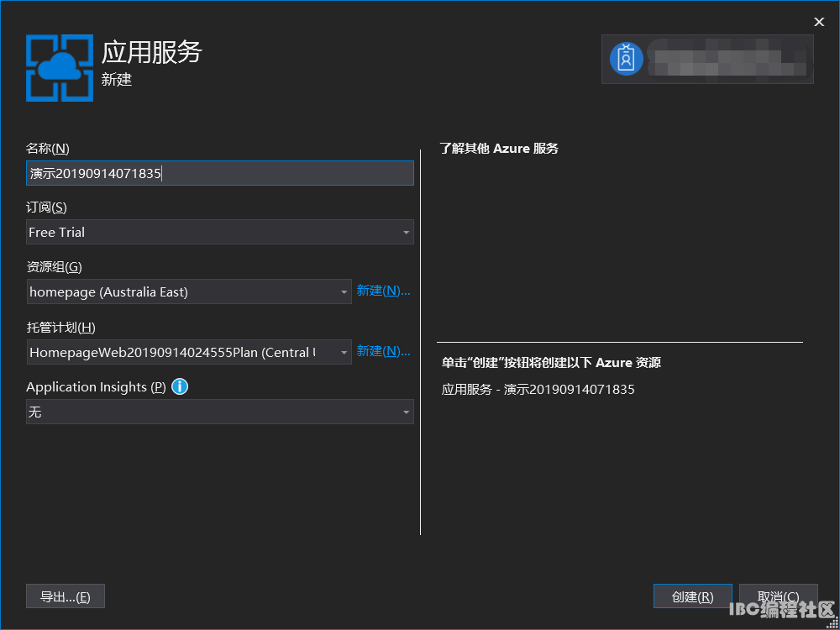Click the 应用服务 dialog title
This screenshot has width=840, height=630.
[x=151, y=52]
